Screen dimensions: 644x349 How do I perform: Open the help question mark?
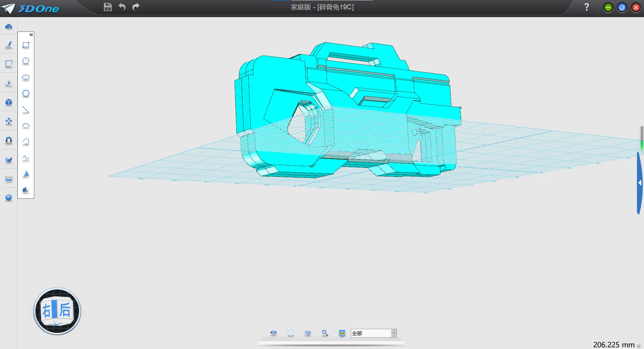tap(587, 7)
